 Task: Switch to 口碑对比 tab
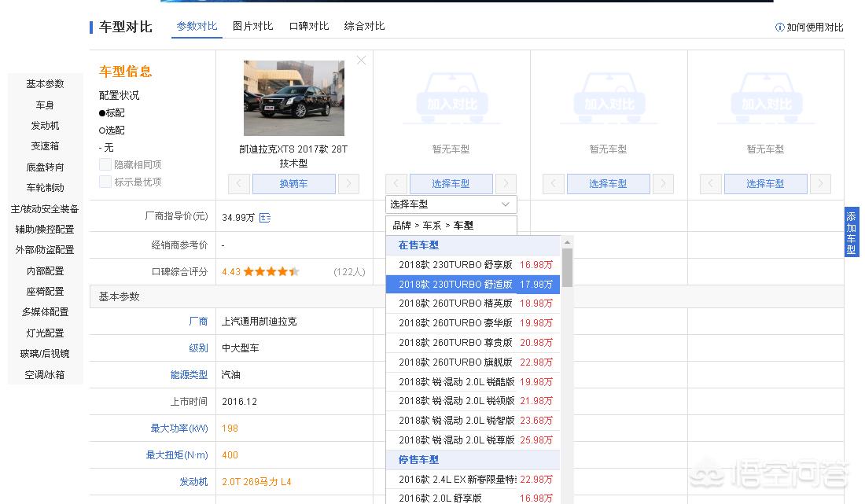(x=309, y=26)
